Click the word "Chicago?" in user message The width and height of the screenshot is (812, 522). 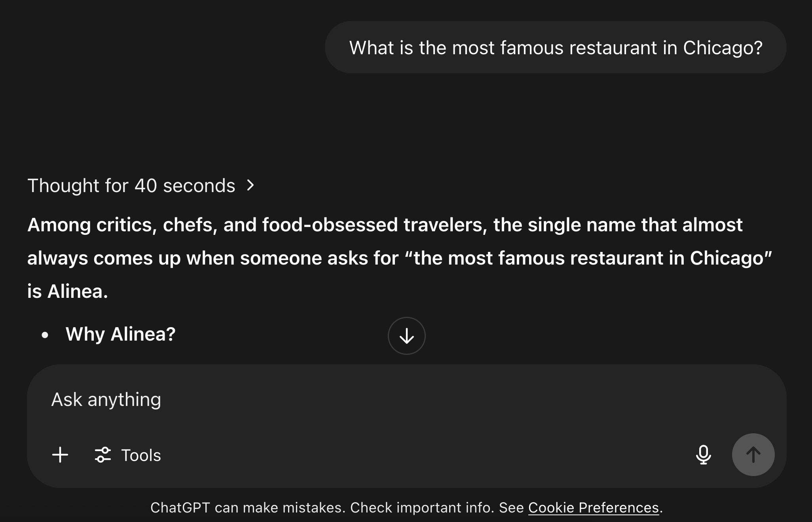pyautogui.click(x=723, y=48)
